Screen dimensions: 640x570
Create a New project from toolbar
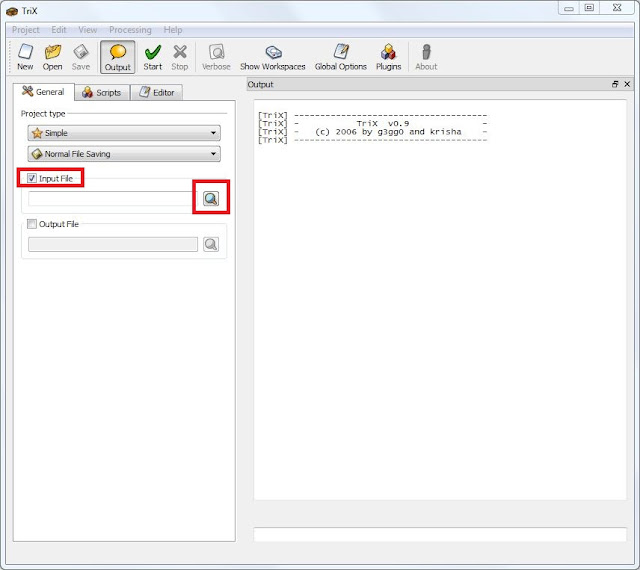[25, 57]
